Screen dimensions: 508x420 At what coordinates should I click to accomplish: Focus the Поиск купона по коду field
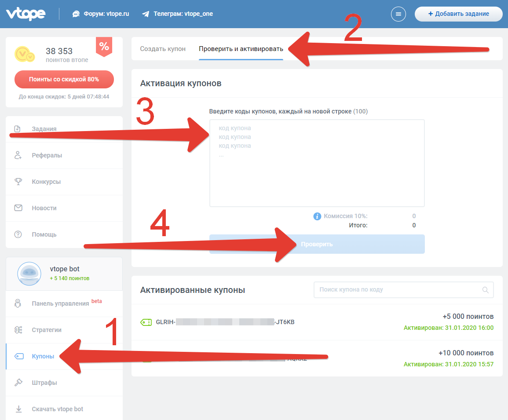point(403,290)
